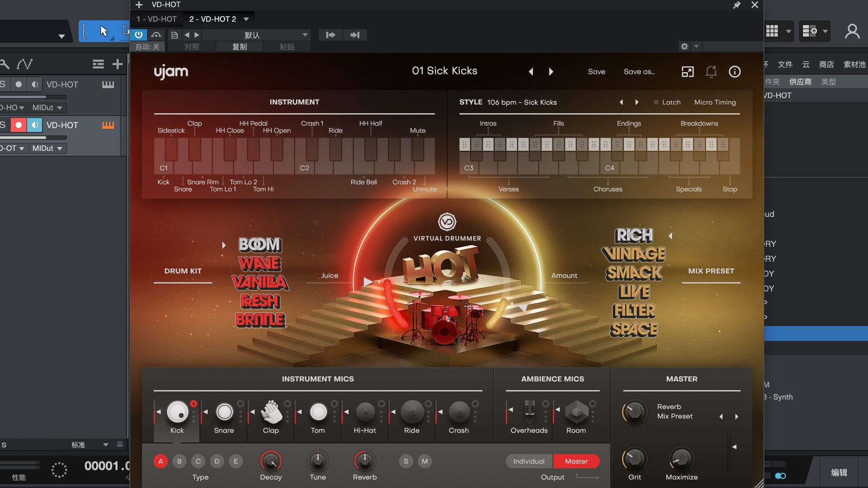This screenshot has width=868, height=488.
Task: Choose the WAVE drum kit
Action: click(x=260, y=263)
